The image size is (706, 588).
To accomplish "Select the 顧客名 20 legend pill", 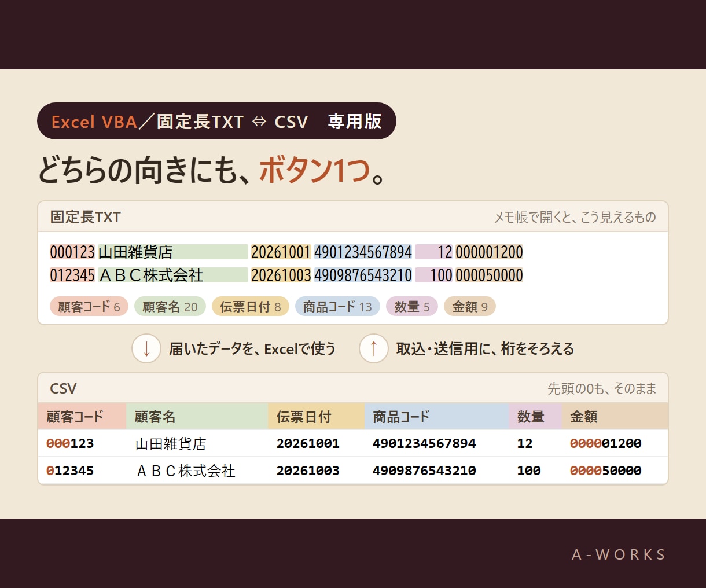I will click(x=170, y=307).
